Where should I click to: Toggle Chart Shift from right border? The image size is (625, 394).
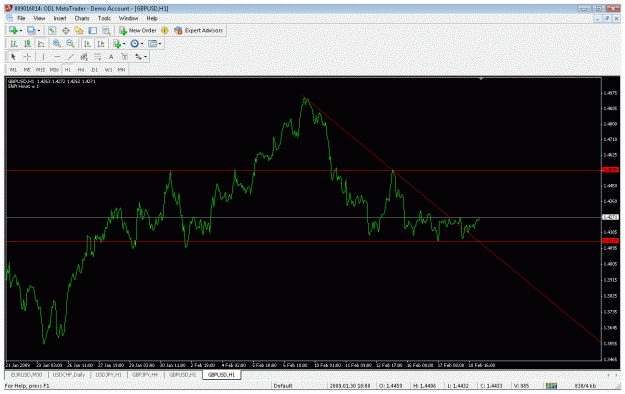101,44
